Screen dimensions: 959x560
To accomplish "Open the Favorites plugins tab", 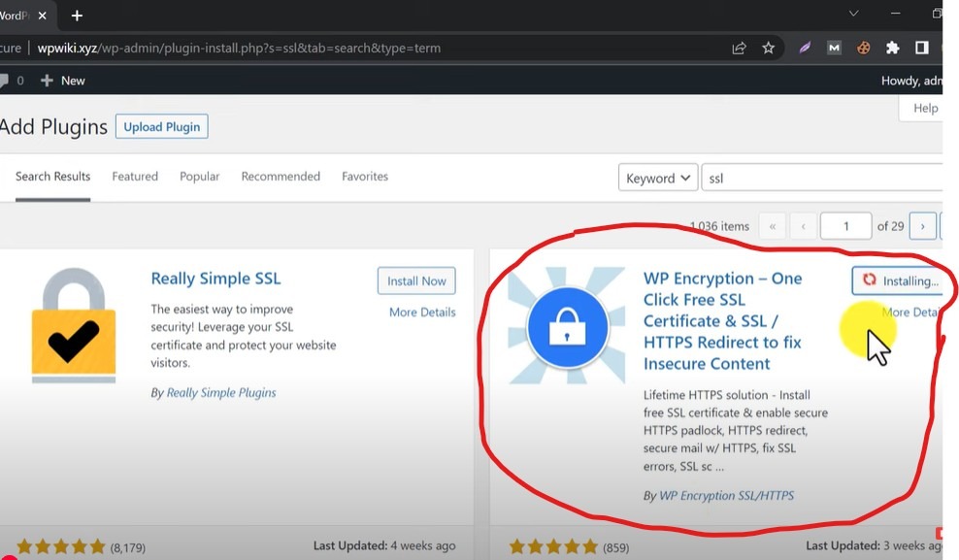I will [365, 176].
